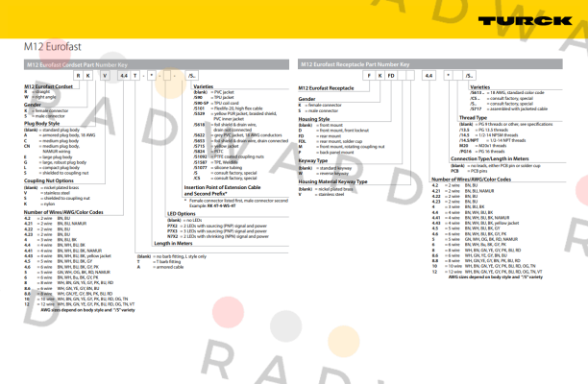Select the 'N7X2' NPN LED option line
The image size is (588, 384).
coord(218,236)
